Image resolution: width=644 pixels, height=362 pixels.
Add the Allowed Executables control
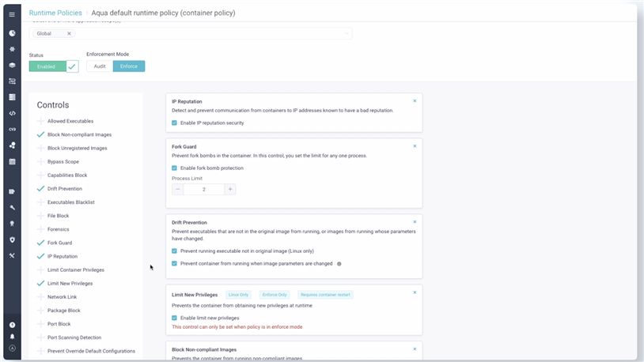pos(40,121)
